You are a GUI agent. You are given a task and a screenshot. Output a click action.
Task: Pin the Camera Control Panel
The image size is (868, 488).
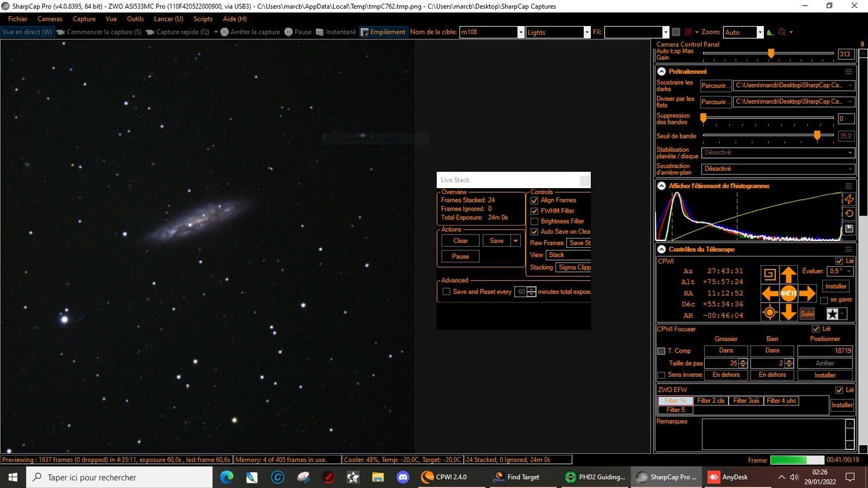(863, 45)
